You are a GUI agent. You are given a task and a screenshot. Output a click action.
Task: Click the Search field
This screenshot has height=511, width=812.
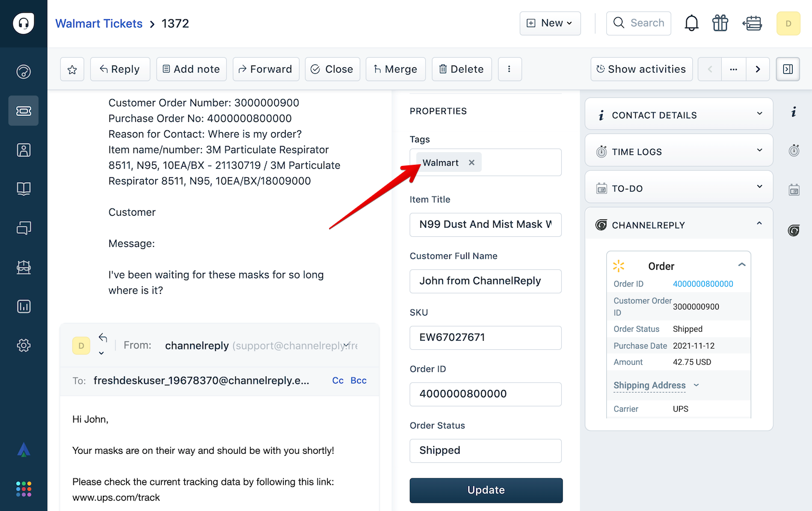pos(639,23)
